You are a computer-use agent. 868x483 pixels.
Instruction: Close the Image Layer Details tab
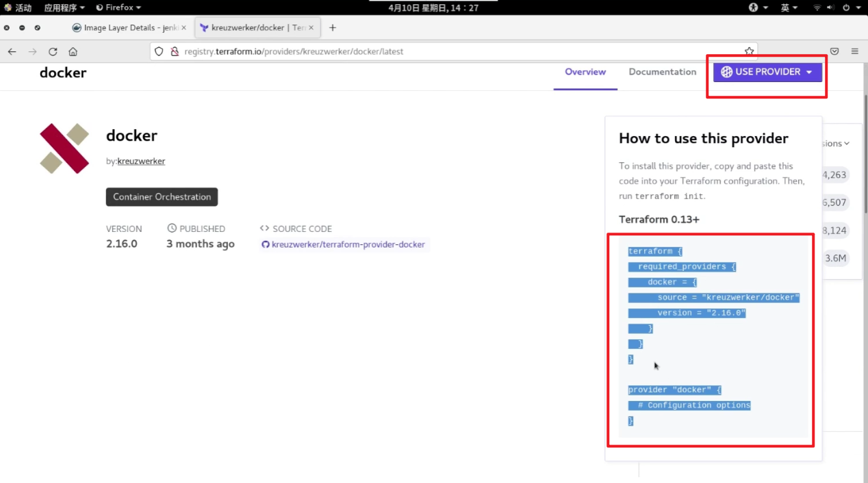pyautogui.click(x=183, y=28)
